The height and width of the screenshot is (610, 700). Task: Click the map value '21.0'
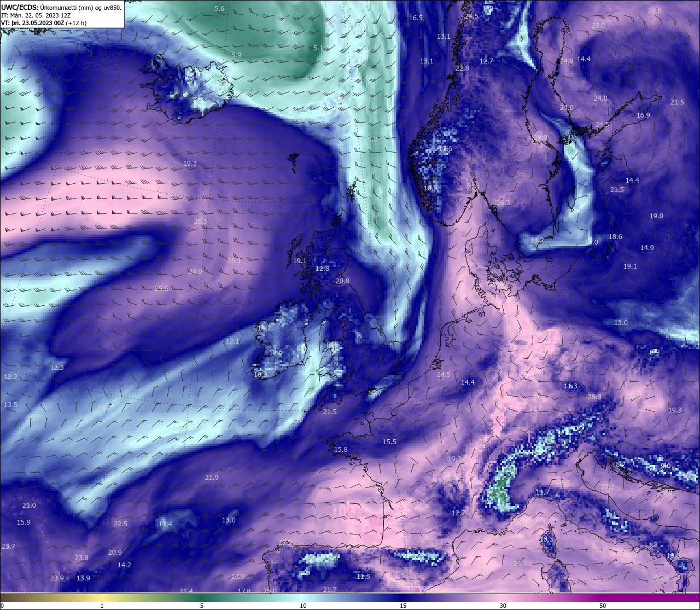[29, 506]
